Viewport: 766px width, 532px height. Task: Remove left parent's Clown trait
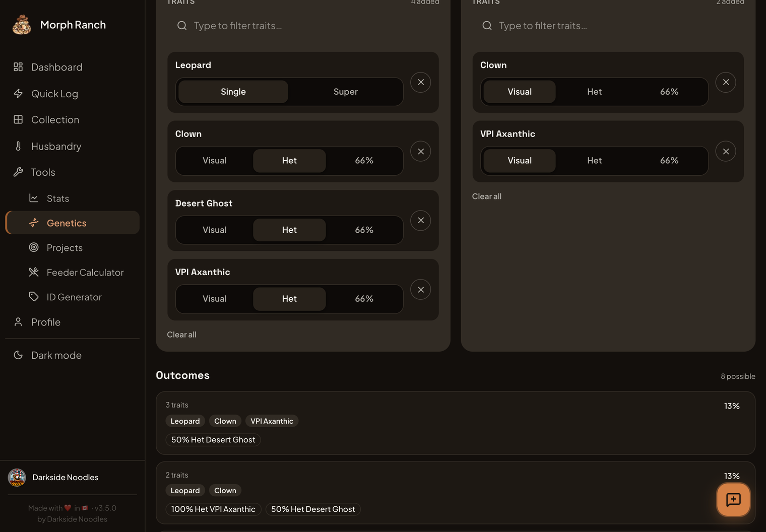tap(421, 151)
